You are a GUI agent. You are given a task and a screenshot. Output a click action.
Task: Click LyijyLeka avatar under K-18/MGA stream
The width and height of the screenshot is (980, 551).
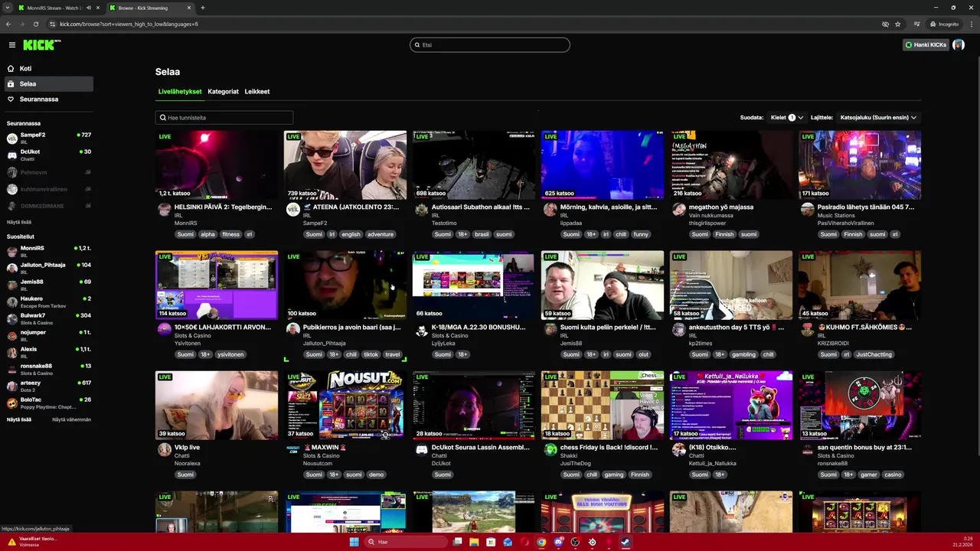(421, 331)
